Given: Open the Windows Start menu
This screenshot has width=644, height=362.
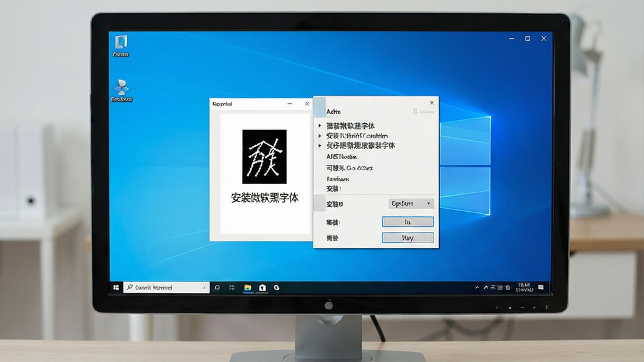Looking at the screenshot, I should click(x=116, y=287).
